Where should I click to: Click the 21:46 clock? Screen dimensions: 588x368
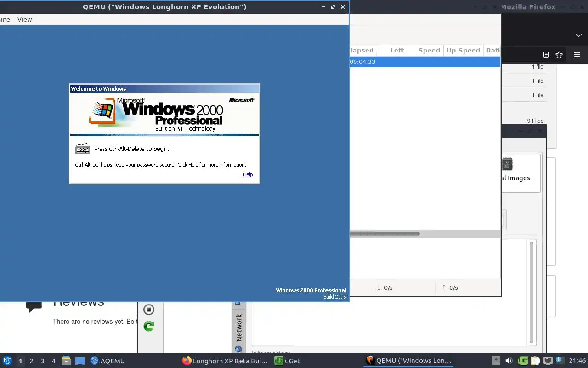pyautogui.click(x=577, y=361)
